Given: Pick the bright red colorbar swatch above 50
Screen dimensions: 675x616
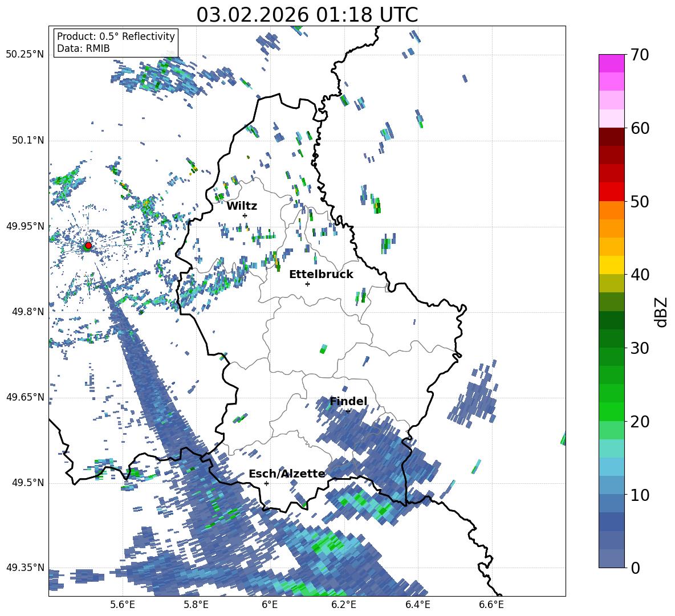Looking at the screenshot, I should 611,192.
